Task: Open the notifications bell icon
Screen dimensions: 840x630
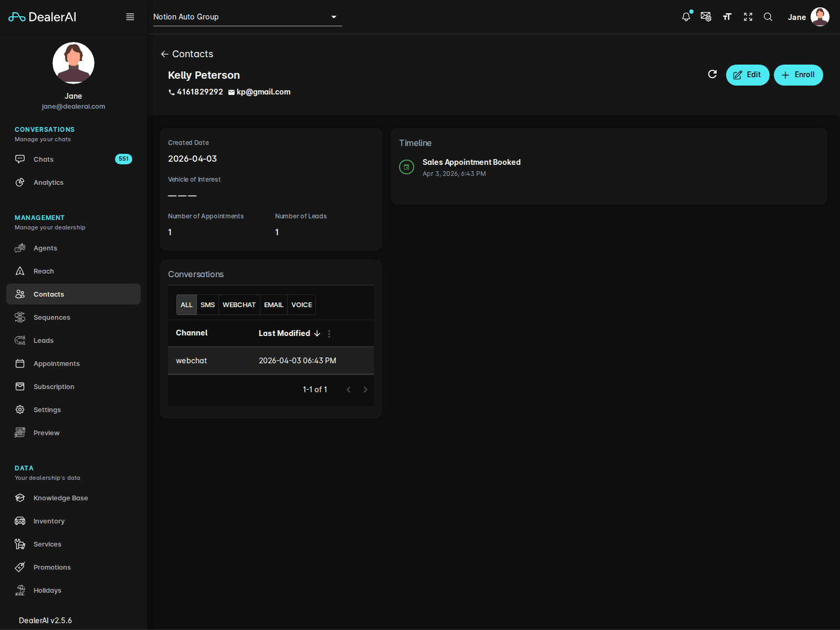Action: tap(686, 17)
